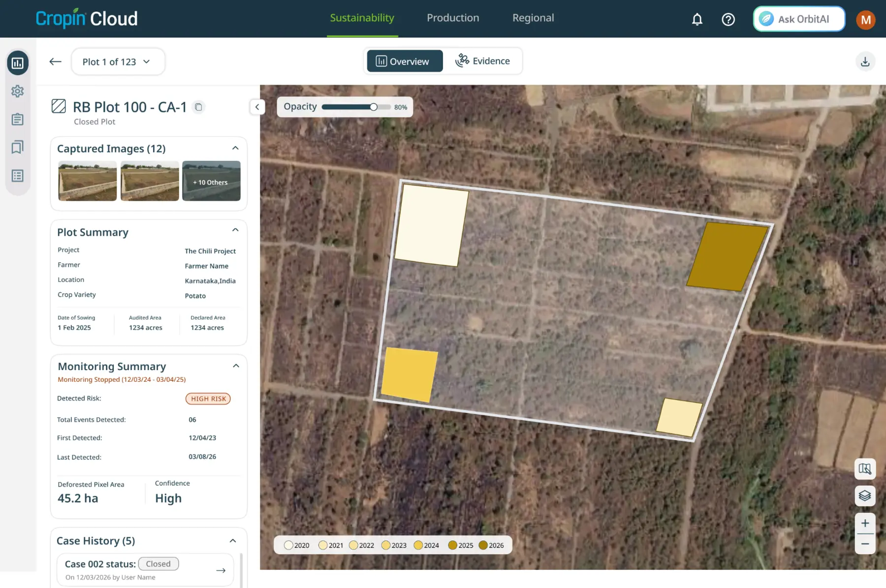Toggle the 2024 legend swatch
This screenshot has width=886, height=588.
[x=418, y=545]
